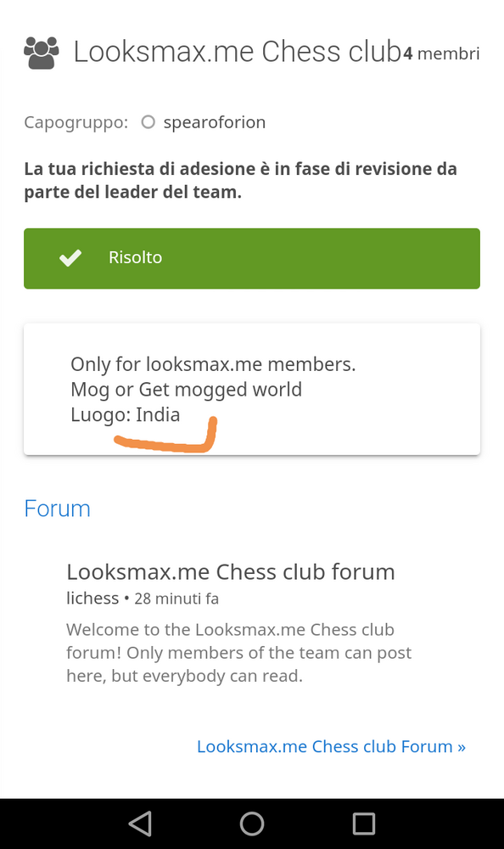Click the forum welcome message preview
The width and height of the screenshot is (504, 849).
click(x=238, y=652)
